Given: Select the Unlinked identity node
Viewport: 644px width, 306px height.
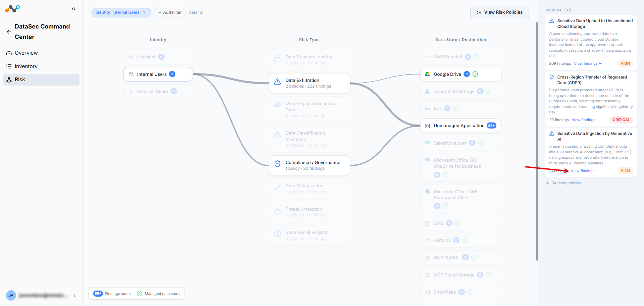Looking at the screenshot, I should 158,57.
